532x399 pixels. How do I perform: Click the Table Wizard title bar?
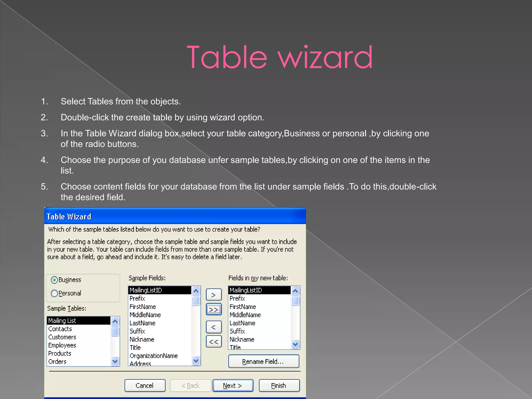pos(175,216)
